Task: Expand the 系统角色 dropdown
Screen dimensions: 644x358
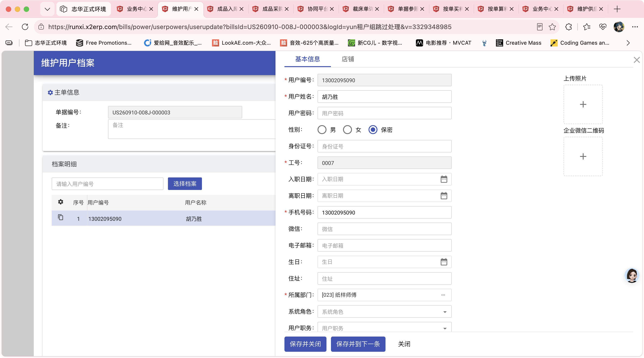Action: click(x=445, y=312)
